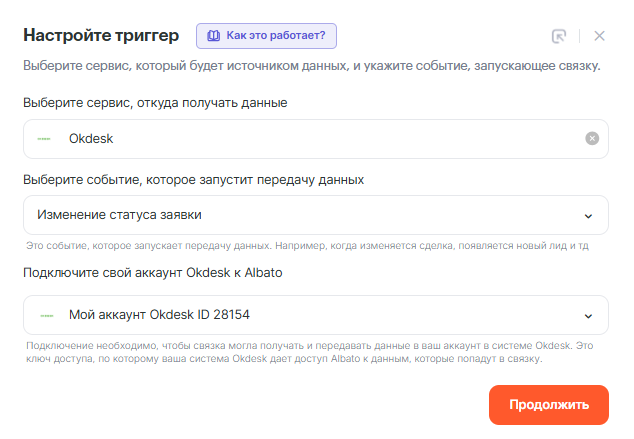This screenshot has height=439, width=634.
Task: Expand the account selection chevron arrow
Action: (588, 315)
